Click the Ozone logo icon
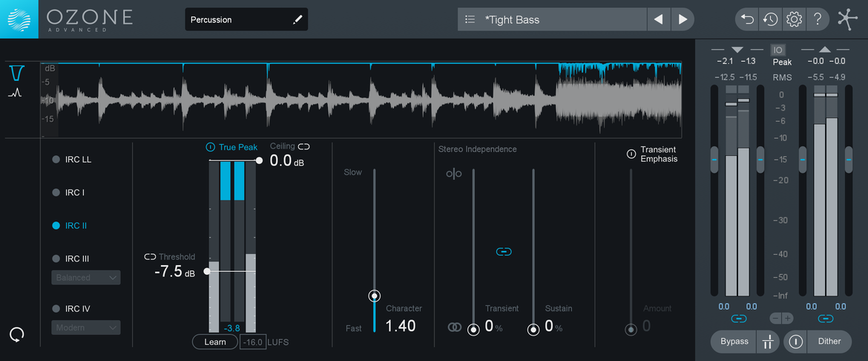The height and width of the screenshot is (361, 868). pyautogui.click(x=19, y=19)
